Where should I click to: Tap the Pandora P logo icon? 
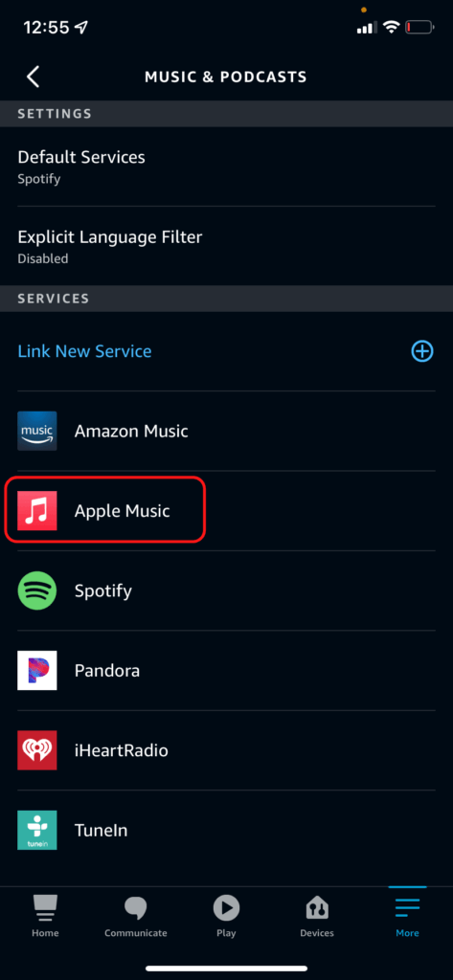tap(37, 671)
